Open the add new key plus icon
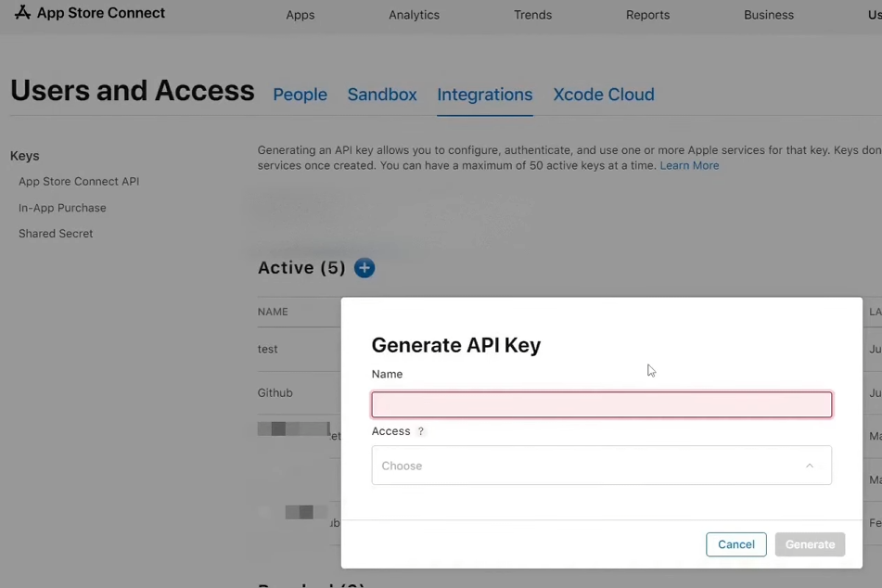This screenshot has width=882, height=588. pos(364,267)
